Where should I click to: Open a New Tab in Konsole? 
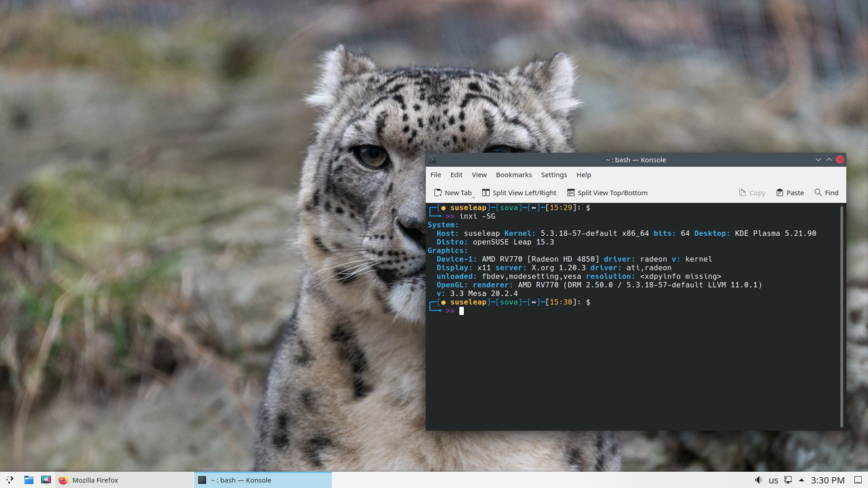452,193
